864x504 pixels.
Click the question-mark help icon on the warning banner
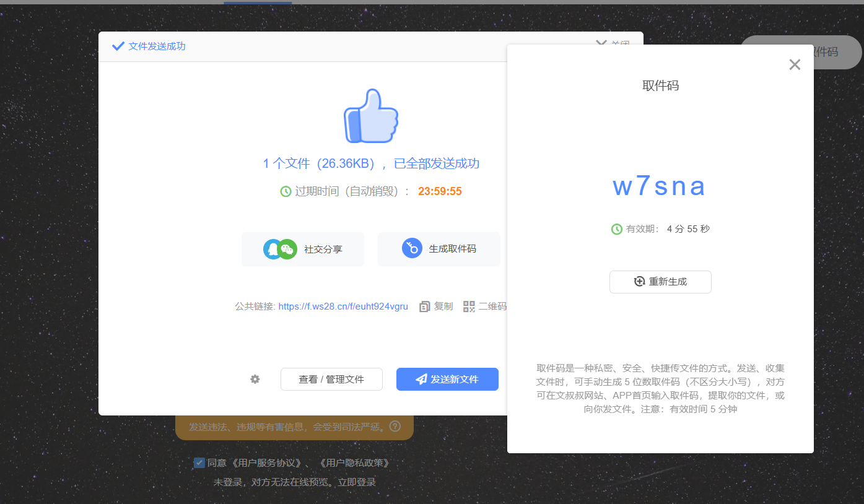click(x=395, y=427)
